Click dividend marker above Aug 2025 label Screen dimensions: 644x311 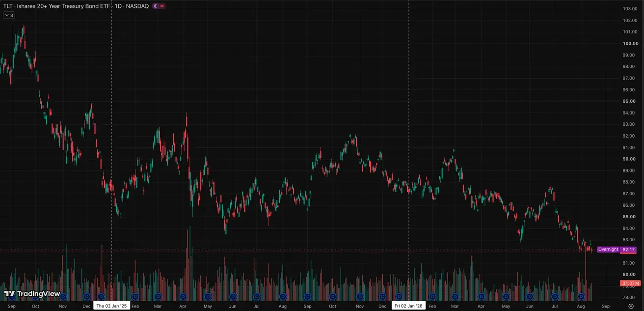[283, 297]
